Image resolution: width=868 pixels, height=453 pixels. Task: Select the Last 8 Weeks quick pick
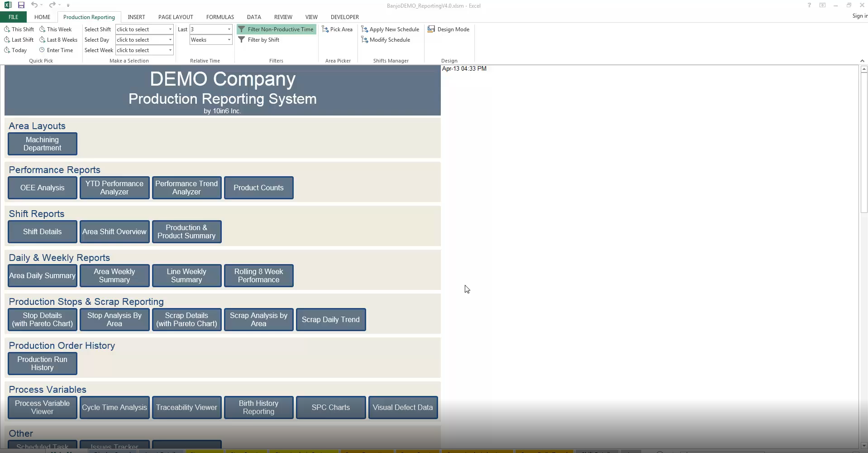click(58, 40)
